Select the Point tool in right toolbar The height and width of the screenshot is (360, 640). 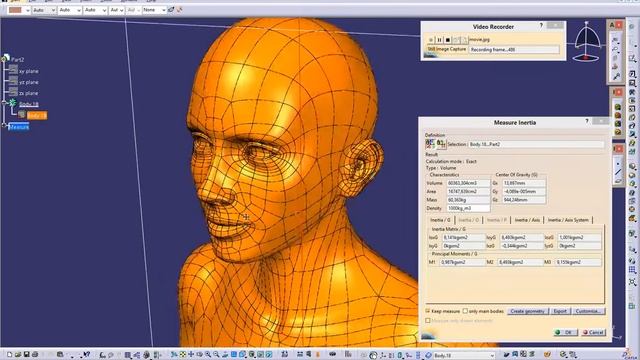pos(618,164)
